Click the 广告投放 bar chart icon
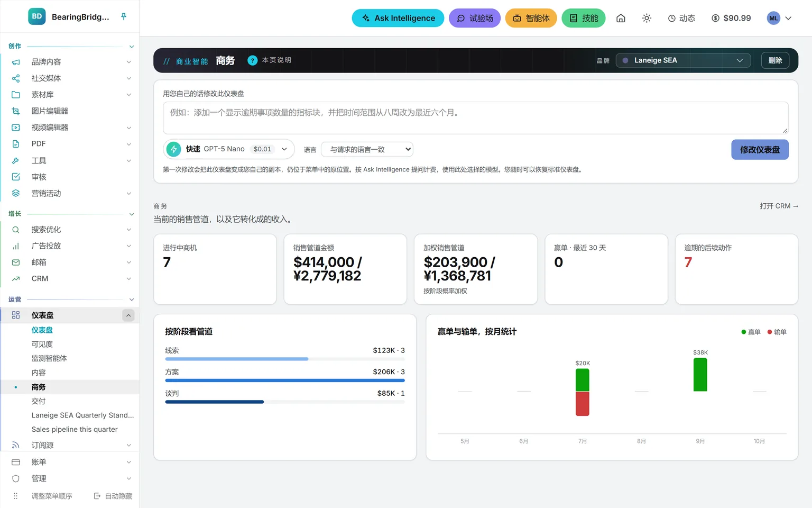Image resolution: width=812 pixels, height=508 pixels. click(x=16, y=246)
